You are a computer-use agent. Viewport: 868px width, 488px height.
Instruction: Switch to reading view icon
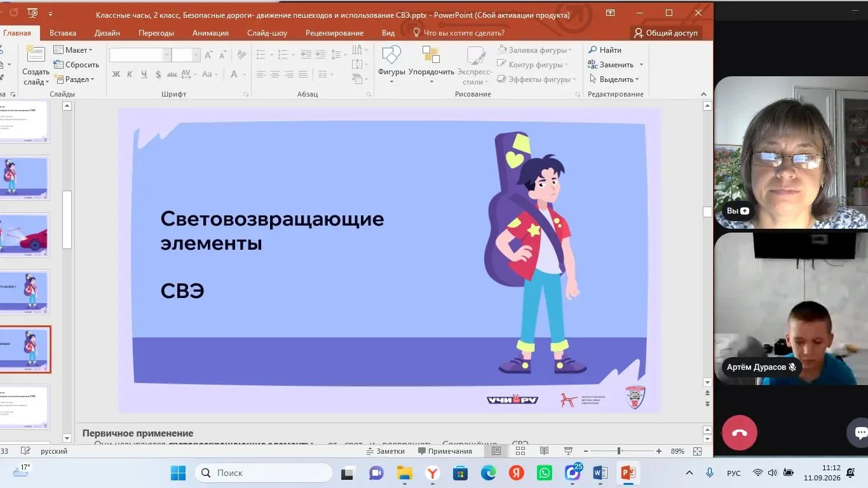tap(544, 451)
